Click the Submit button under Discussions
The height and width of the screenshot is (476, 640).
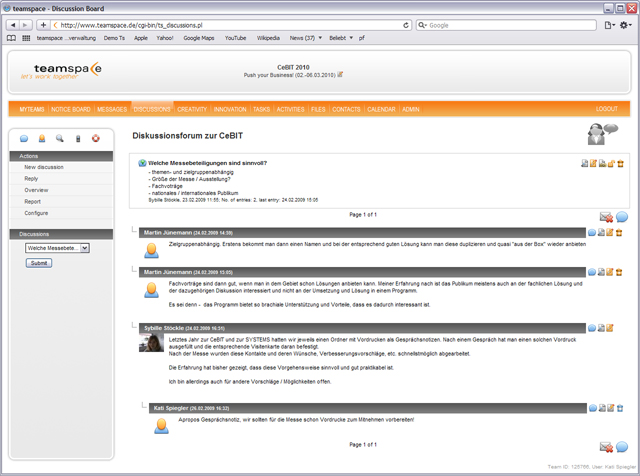pyautogui.click(x=39, y=263)
